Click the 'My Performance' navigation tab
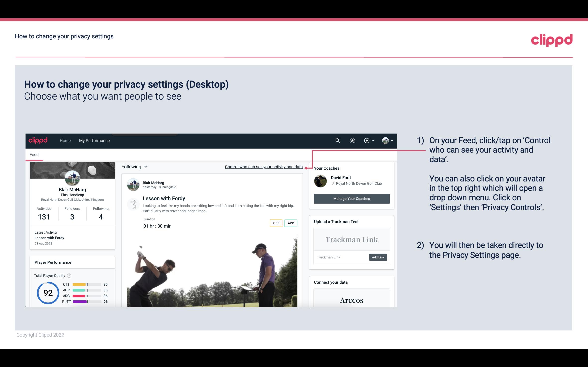Image resolution: width=588 pixels, height=367 pixels. [x=94, y=140]
